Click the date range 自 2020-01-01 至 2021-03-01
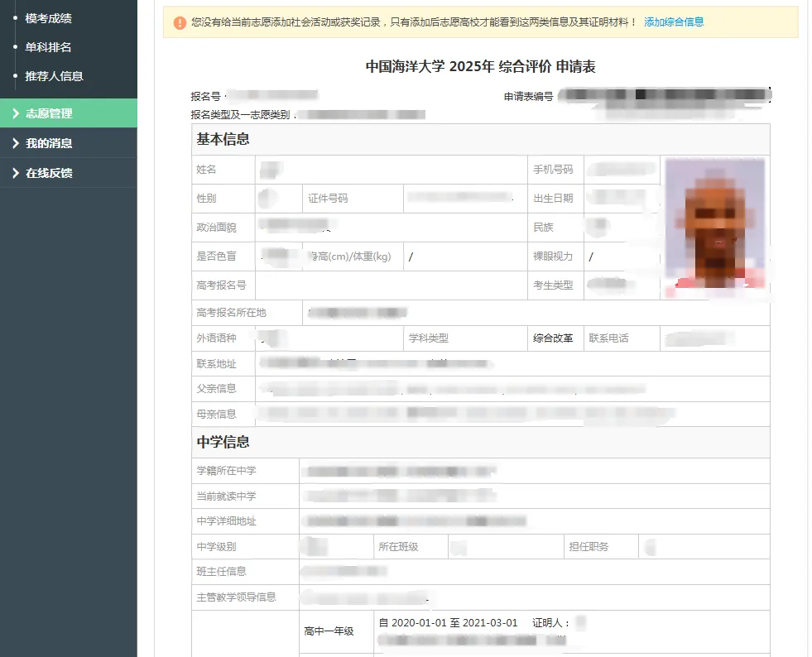Screen dimensions: 812x657 click(449, 623)
